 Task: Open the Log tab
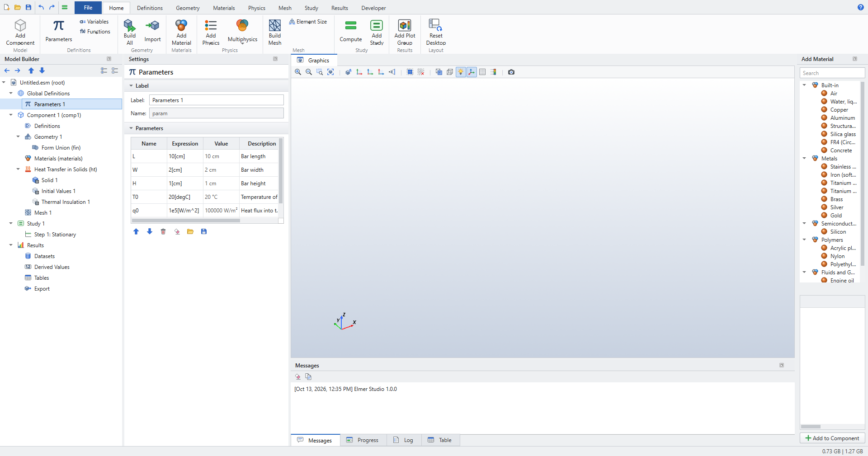click(x=404, y=440)
